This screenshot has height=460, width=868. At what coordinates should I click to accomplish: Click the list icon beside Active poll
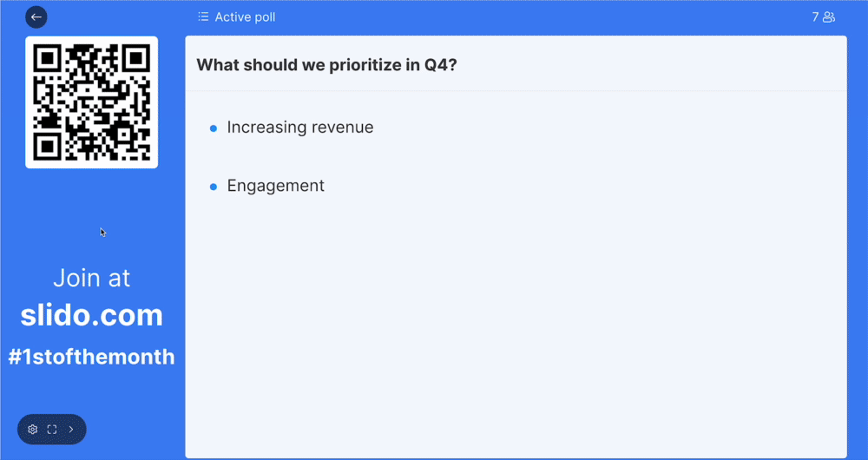pyautogui.click(x=203, y=16)
